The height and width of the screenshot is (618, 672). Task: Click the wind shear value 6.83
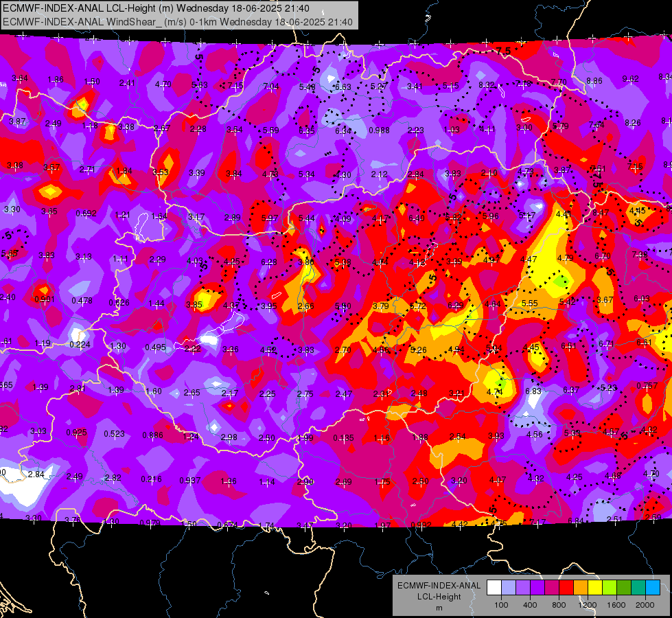533,391
